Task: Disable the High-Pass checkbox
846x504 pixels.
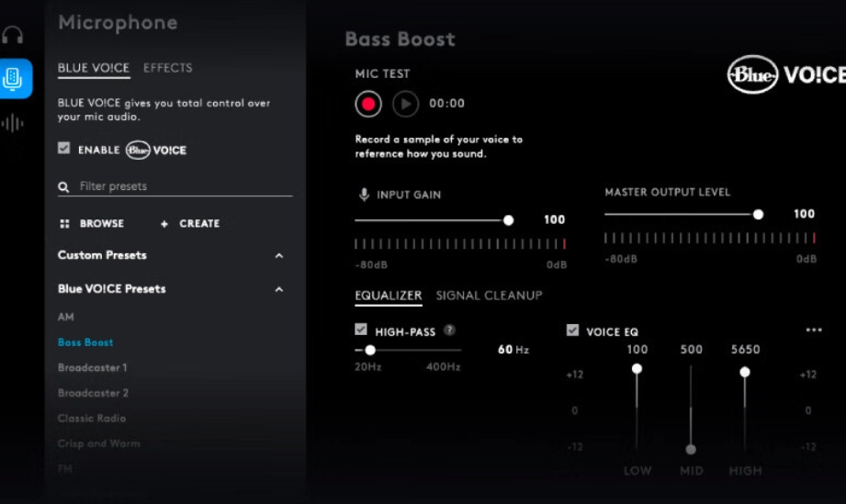Action: coord(361,330)
